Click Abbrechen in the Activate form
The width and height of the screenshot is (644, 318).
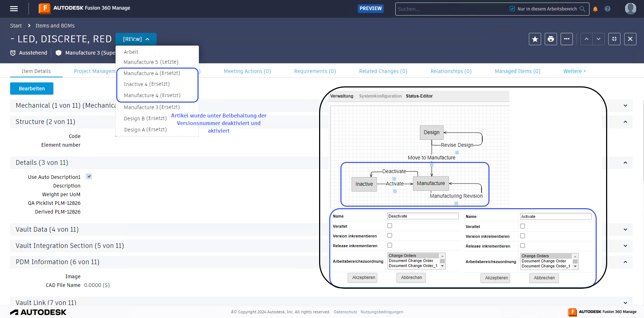pyautogui.click(x=544, y=278)
